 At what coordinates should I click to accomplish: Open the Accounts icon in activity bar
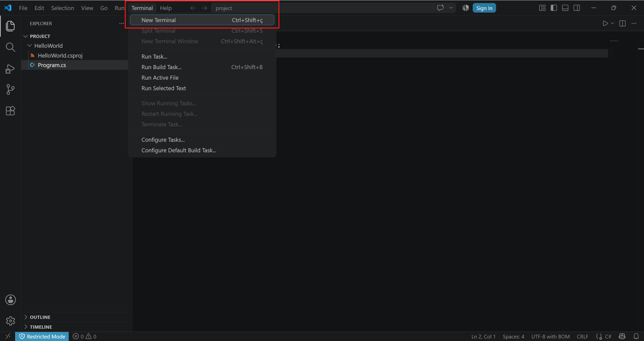10,300
